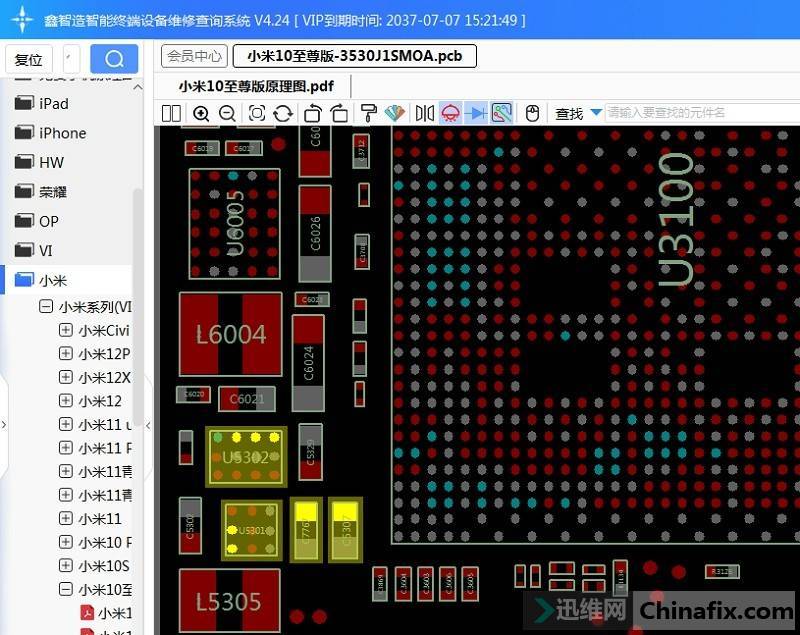Viewport: 800px width, 635px height.
Task: Select the 小米10至尊版-3530J1SMOA.pcb tab
Action: (354, 56)
